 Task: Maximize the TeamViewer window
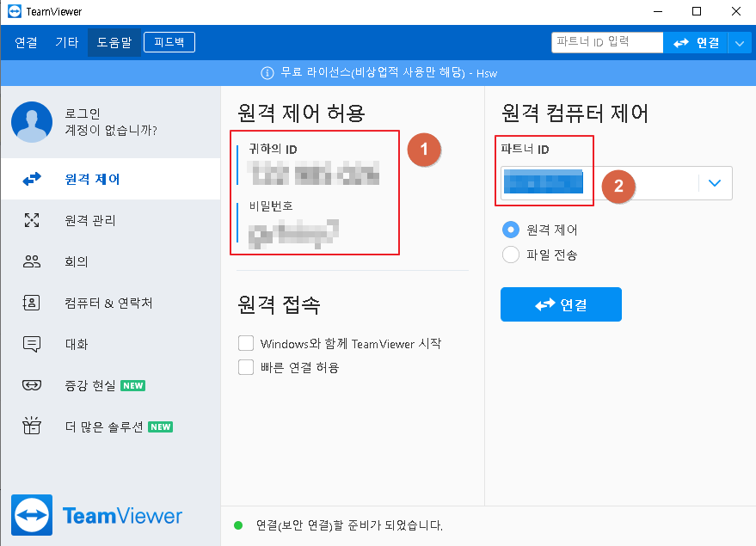point(697,11)
